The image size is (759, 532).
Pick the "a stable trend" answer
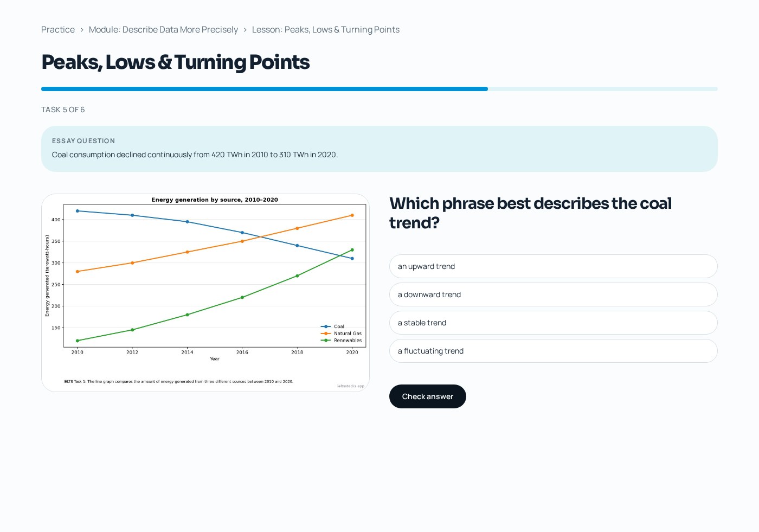coord(553,323)
